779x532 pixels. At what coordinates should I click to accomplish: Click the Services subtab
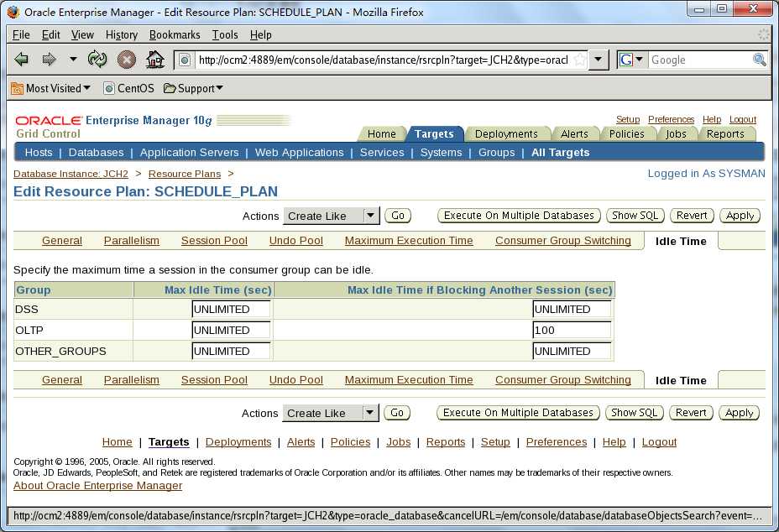tap(382, 153)
